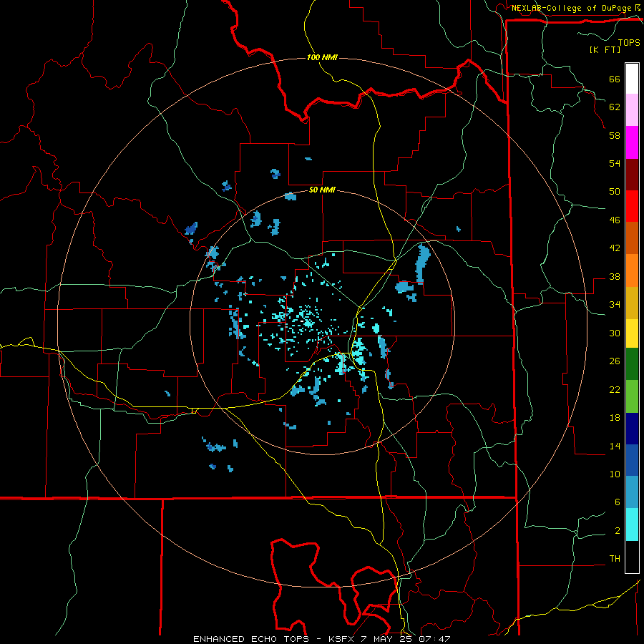Screen dimensions: 644x644
Task: Click the "100 NMI" range ring label
Action: (x=322, y=57)
